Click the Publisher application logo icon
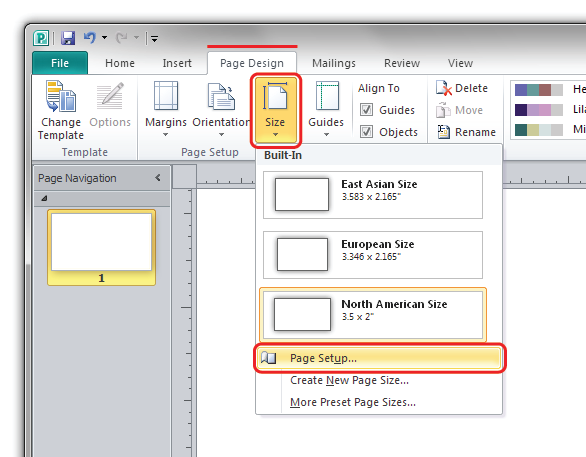Viewport: 586px width, 457px height. [x=41, y=38]
